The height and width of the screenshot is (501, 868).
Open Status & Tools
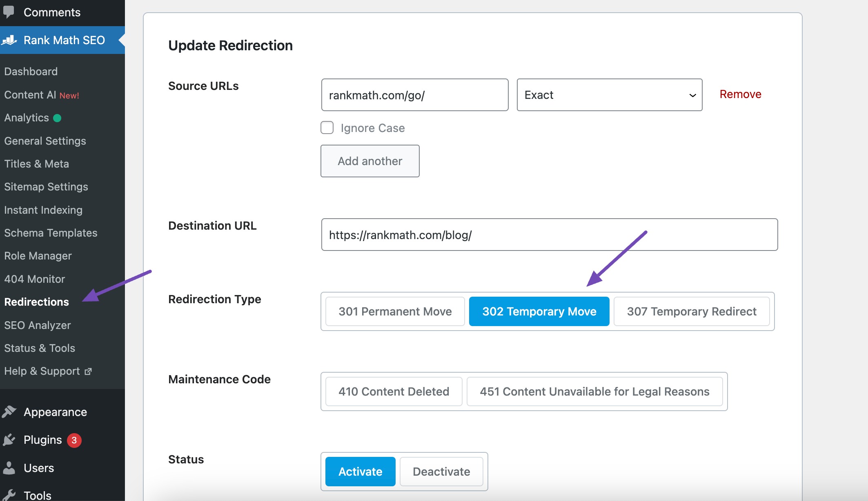40,348
